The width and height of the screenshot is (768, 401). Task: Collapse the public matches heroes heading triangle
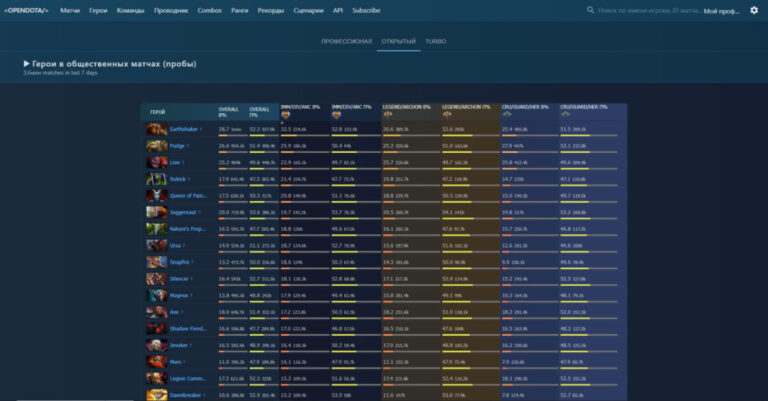27,64
